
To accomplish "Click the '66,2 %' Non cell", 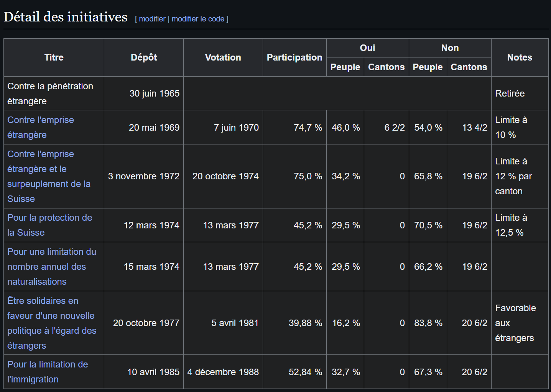I will click(428, 267).
